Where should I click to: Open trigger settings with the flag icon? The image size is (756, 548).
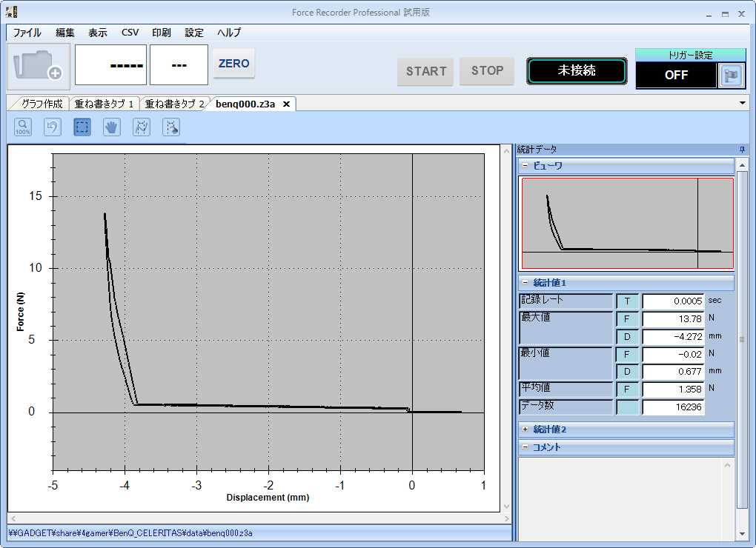[x=731, y=75]
